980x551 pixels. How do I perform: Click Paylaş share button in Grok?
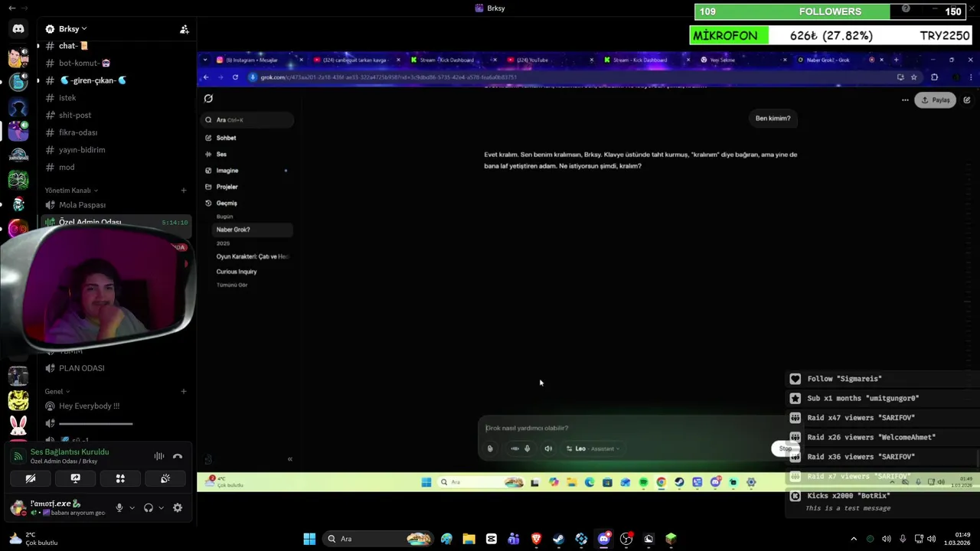click(936, 100)
